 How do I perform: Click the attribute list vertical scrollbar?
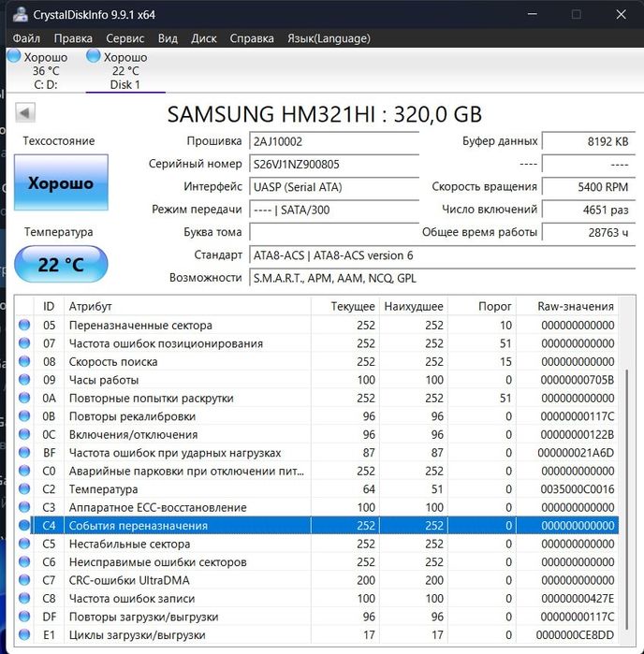627,500
